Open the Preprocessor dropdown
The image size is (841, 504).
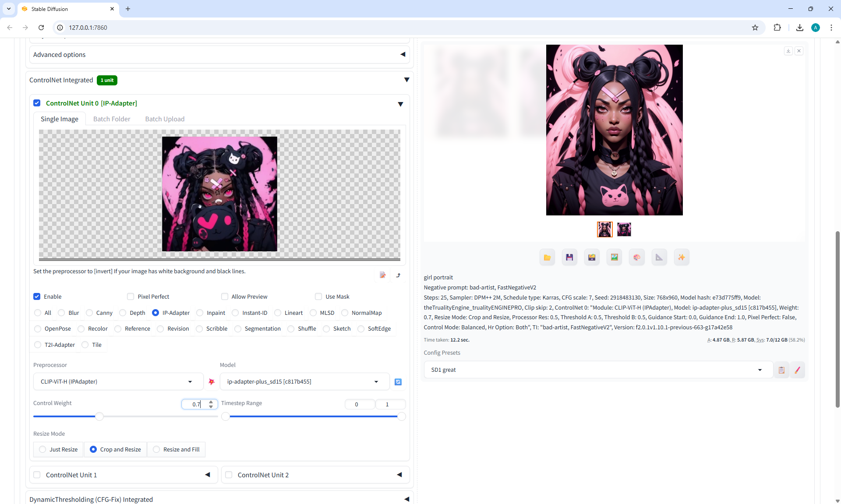118,381
